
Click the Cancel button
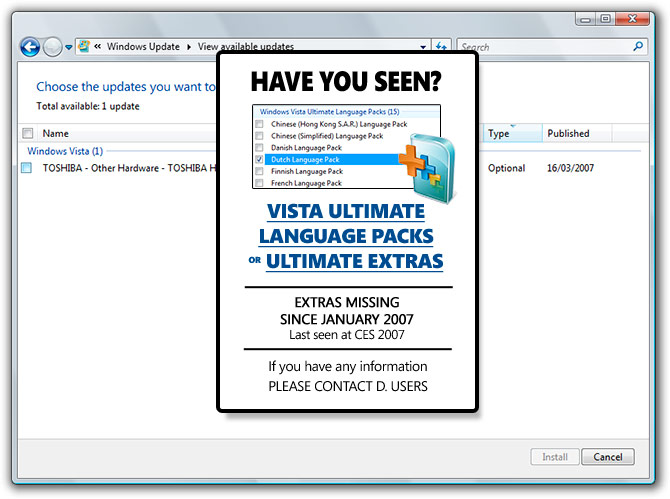[x=608, y=457]
